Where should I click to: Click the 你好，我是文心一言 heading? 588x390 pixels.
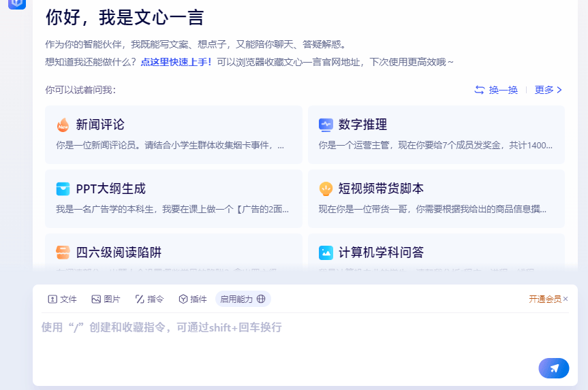(125, 18)
